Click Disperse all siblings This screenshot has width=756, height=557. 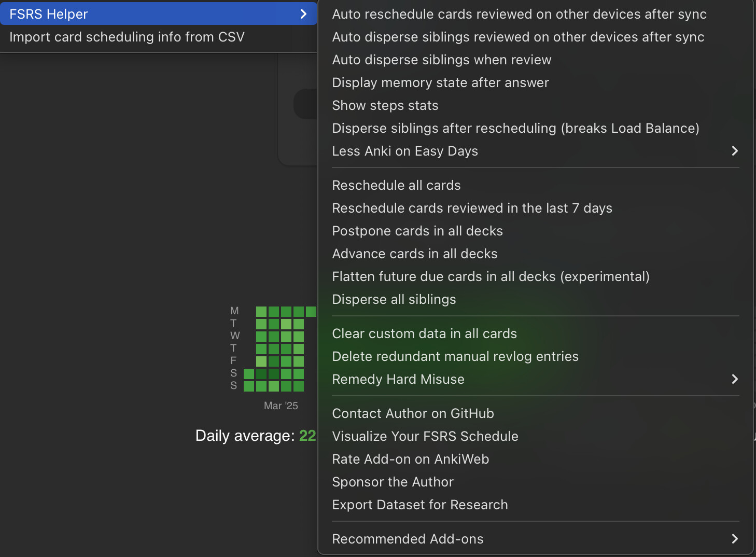pos(535,299)
